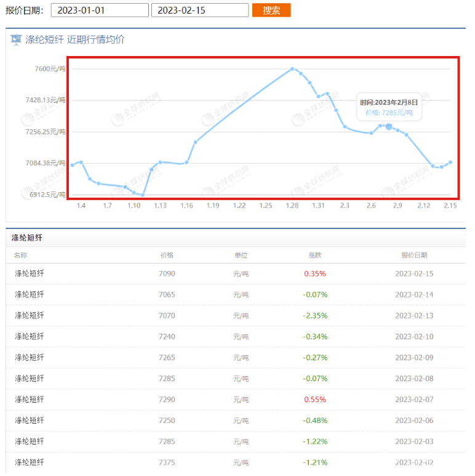This screenshot has height=476, width=475.
Task: Click the highlighted Feb 8 data point
Action: tap(388, 126)
